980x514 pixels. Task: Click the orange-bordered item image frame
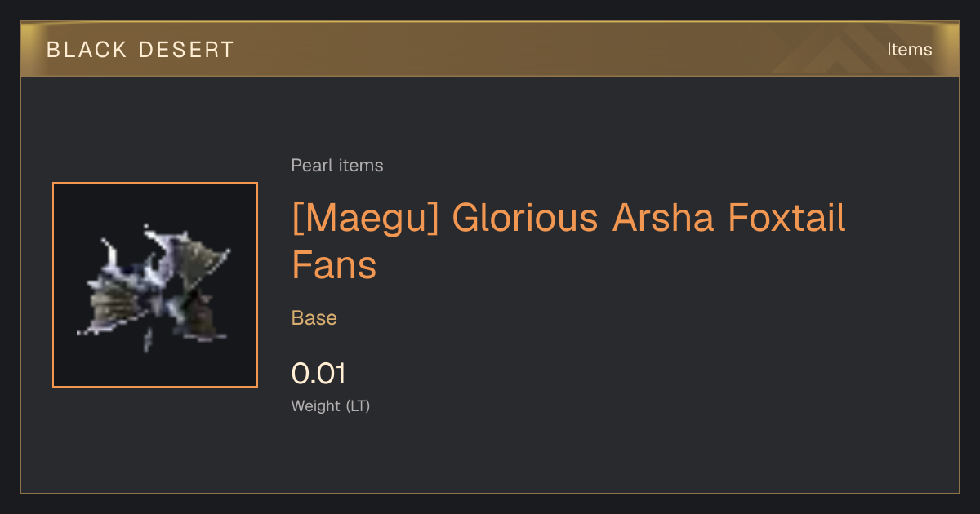pyautogui.click(x=155, y=285)
